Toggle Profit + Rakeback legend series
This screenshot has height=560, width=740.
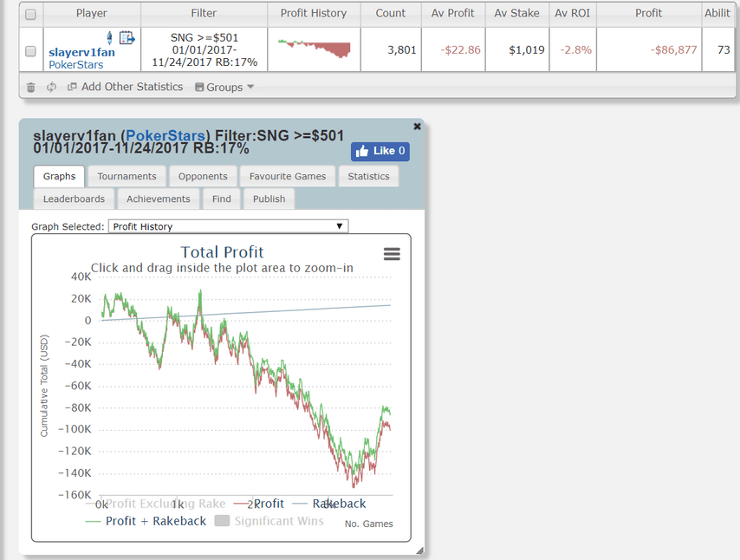pyautogui.click(x=146, y=521)
